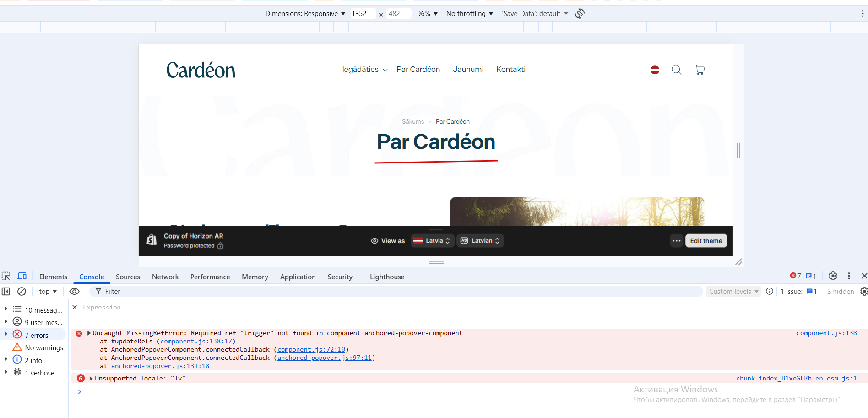Open preview bar three-dots menu
Image resolution: width=868 pixels, height=418 pixels.
[x=677, y=241]
